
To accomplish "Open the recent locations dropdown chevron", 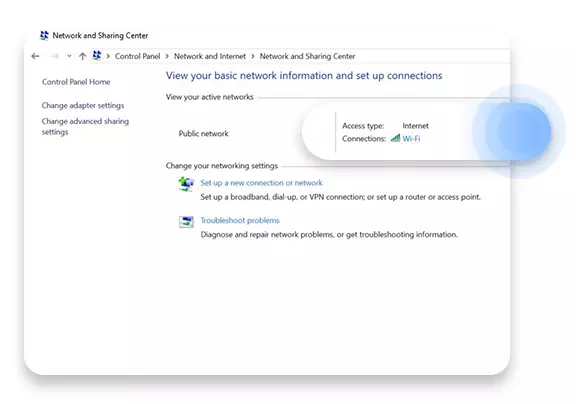I will pyautogui.click(x=69, y=56).
